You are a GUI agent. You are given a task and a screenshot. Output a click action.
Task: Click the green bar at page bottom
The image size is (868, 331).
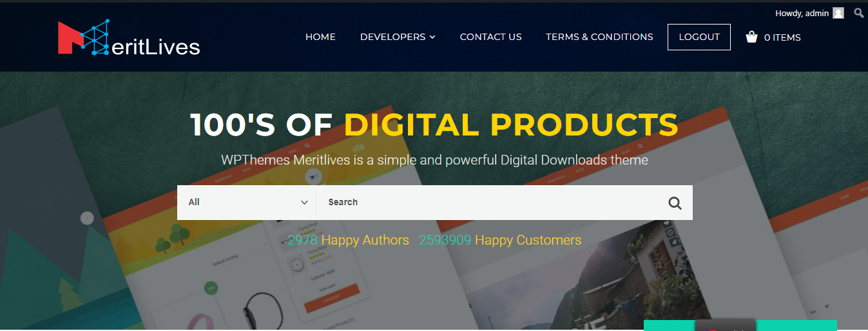tap(740, 325)
